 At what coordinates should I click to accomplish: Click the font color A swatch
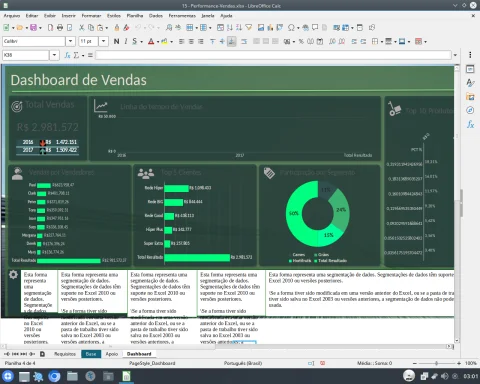pyautogui.click(x=151, y=41)
